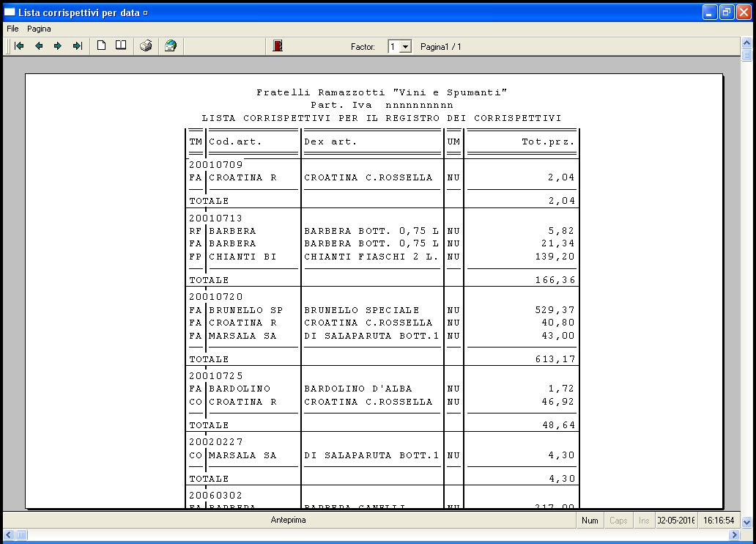Click the 40,80 price value
Screen dimensions: 756x544
tap(558, 323)
